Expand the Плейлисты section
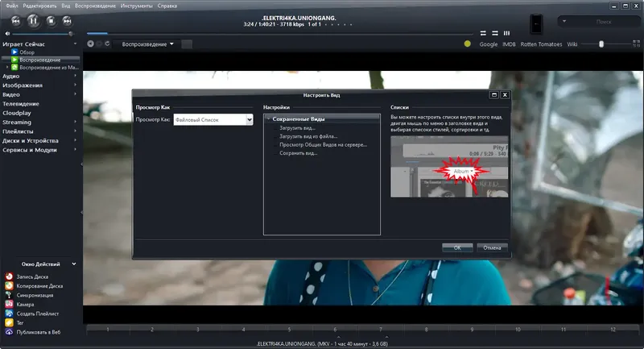Viewport: 644px width, 349px height. coord(75,131)
